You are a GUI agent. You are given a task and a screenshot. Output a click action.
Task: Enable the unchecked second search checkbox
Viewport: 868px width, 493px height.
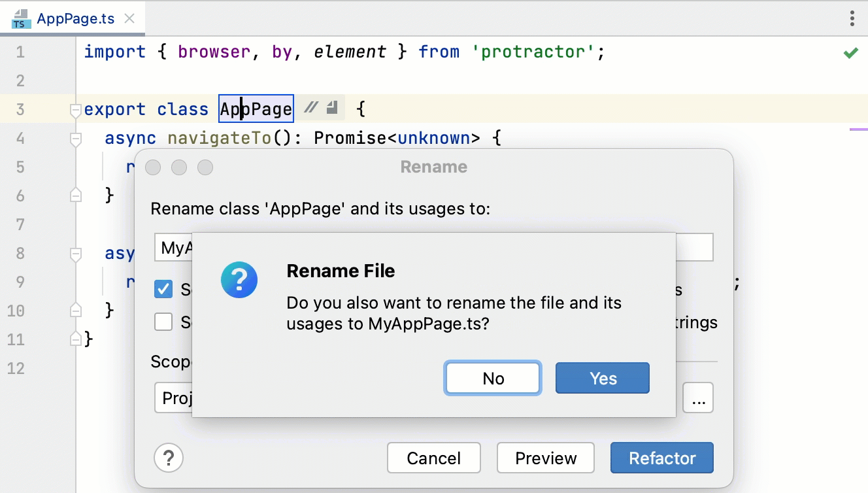(x=163, y=322)
